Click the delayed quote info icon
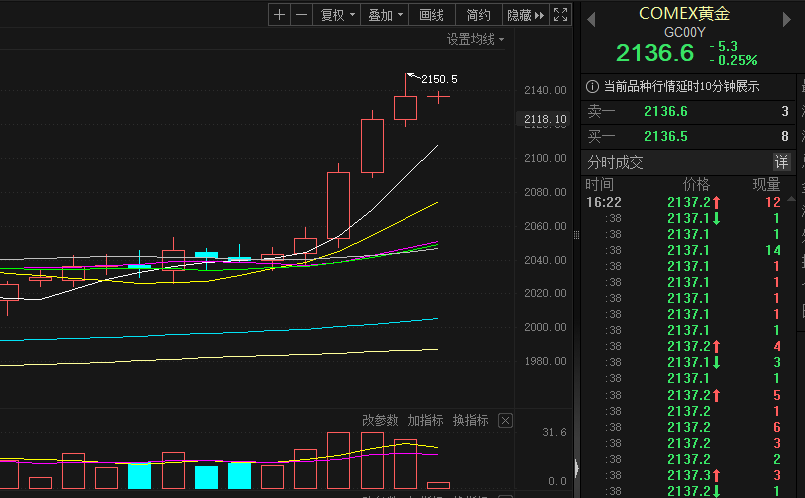 point(592,86)
